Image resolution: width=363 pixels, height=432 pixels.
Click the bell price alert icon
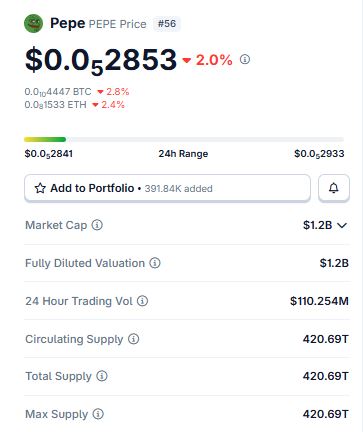334,188
